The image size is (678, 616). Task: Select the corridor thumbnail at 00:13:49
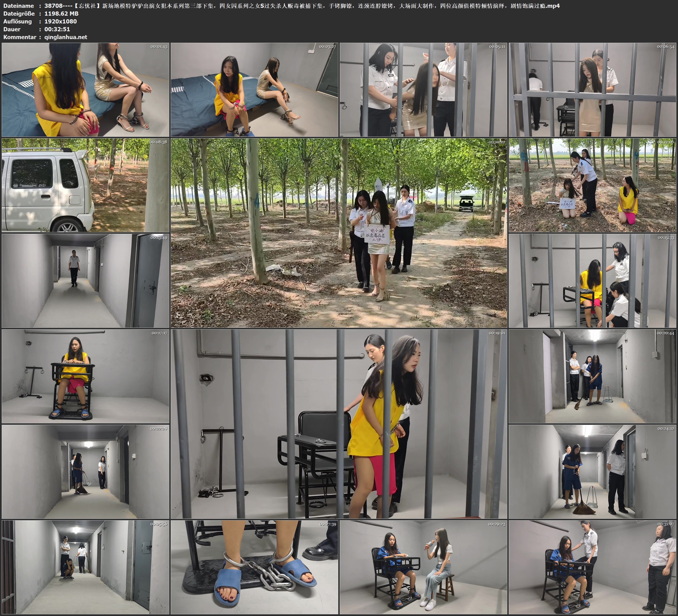pyautogui.click(x=85, y=280)
